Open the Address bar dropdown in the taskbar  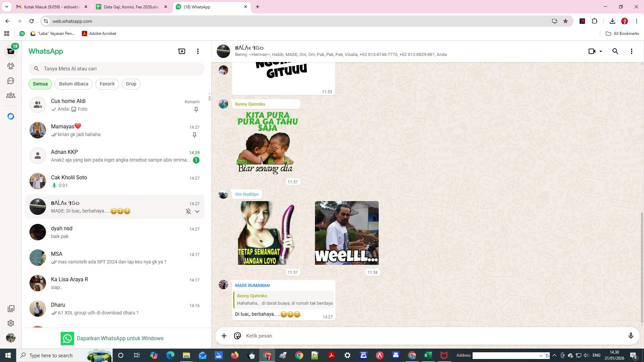tap(541, 355)
